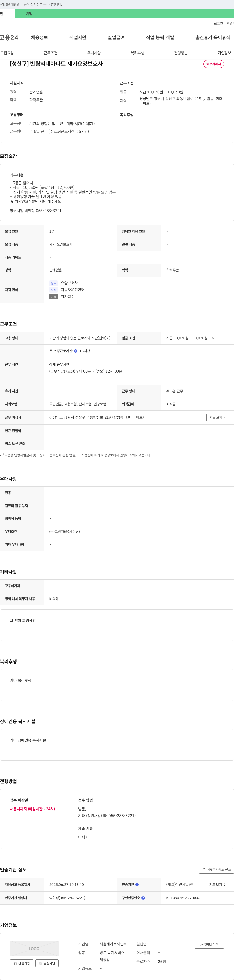Click the 구인인증번호 value KF10802506270003
This screenshot has height=980, width=234.
[183, 898]
